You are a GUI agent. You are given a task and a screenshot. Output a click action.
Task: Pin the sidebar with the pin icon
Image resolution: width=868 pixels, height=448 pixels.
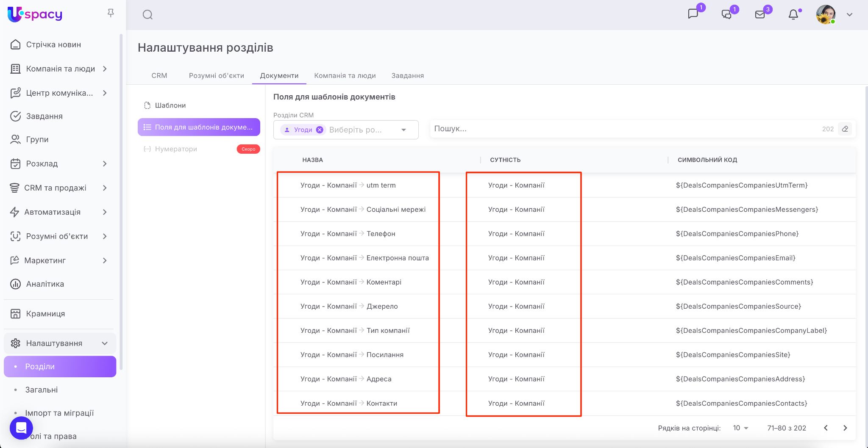coord(111,13)
